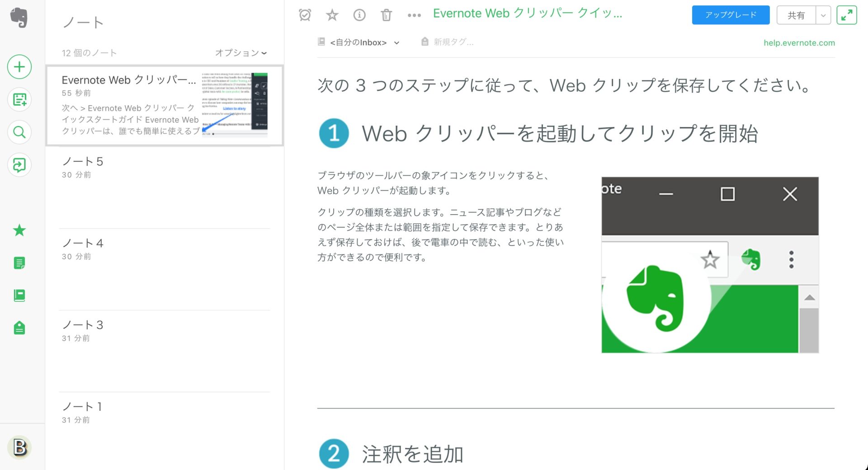Open the help.evernote.com source link
This screenshot has height=470, width=868.
tap(799, 43)
